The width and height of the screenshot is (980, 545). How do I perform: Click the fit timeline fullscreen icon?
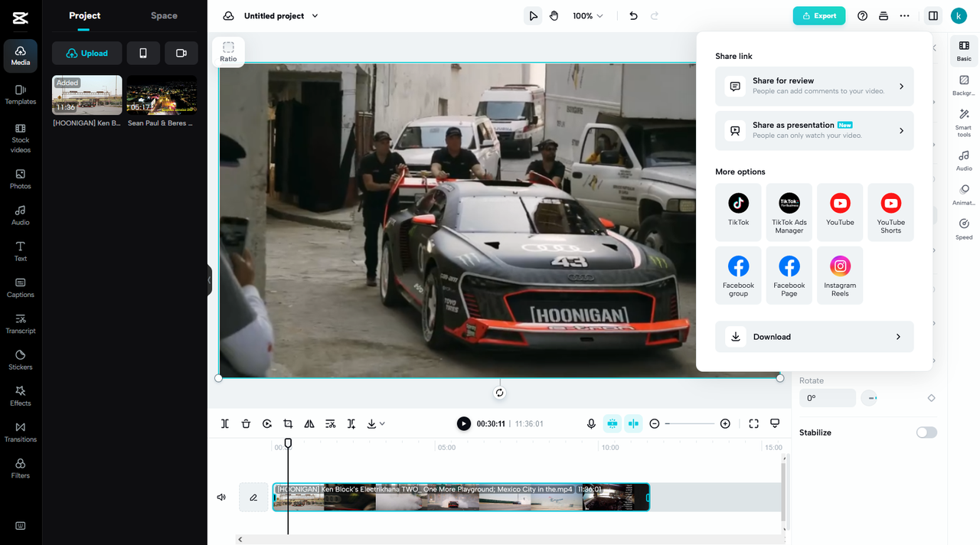pyautogui.click(x=753, y=423)
